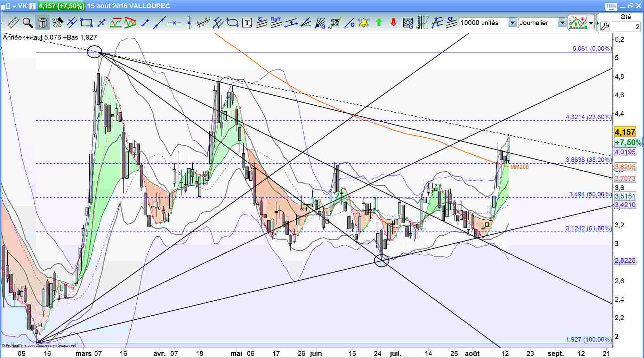Choose the long trend line tool
The height and width of the screenshot is (358, 644).
point(160,23)
